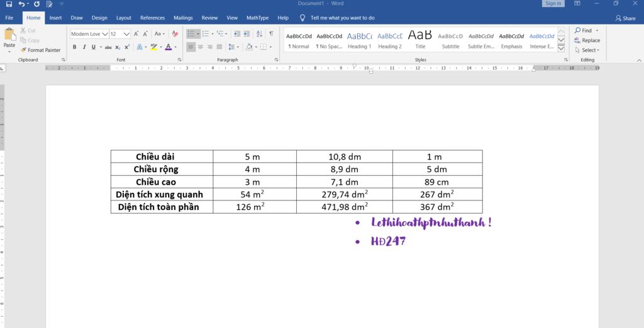Apply subscript formatting
The height and width of the screenshot is (328, 644).
pos(118,47)
